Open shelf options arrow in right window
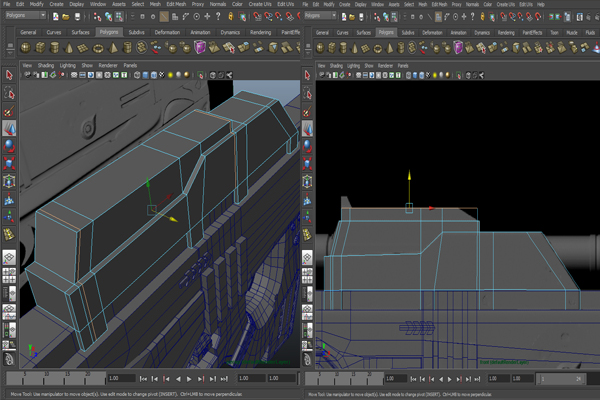 point(308,54)
